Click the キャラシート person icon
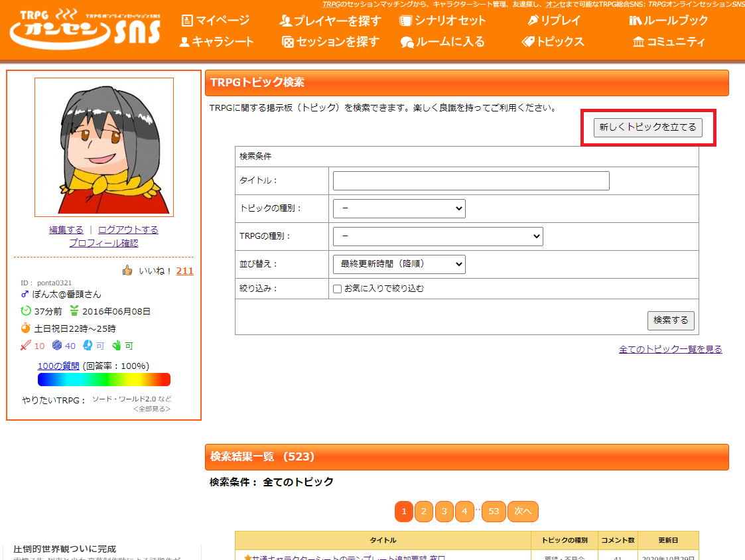 click(184, 42)
